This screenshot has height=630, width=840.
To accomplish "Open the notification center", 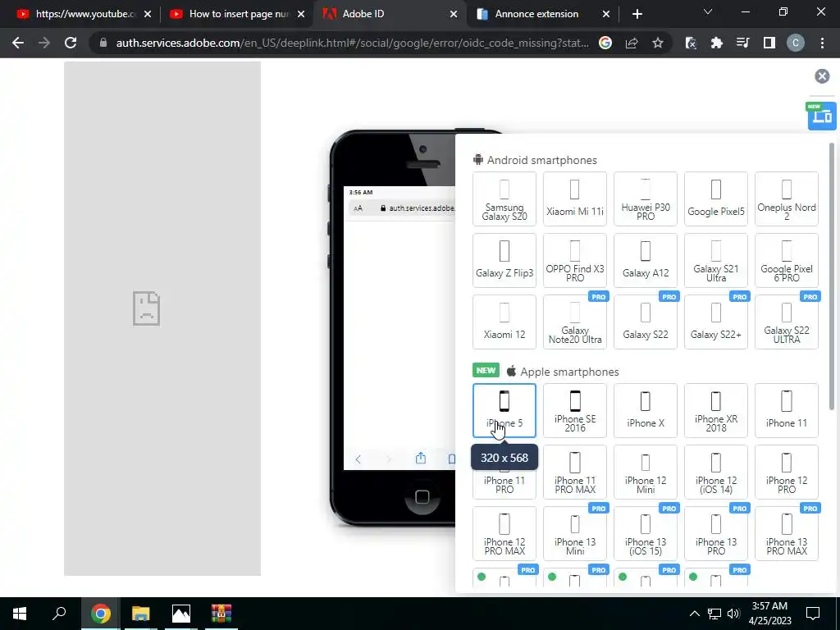I will point(813,614).
